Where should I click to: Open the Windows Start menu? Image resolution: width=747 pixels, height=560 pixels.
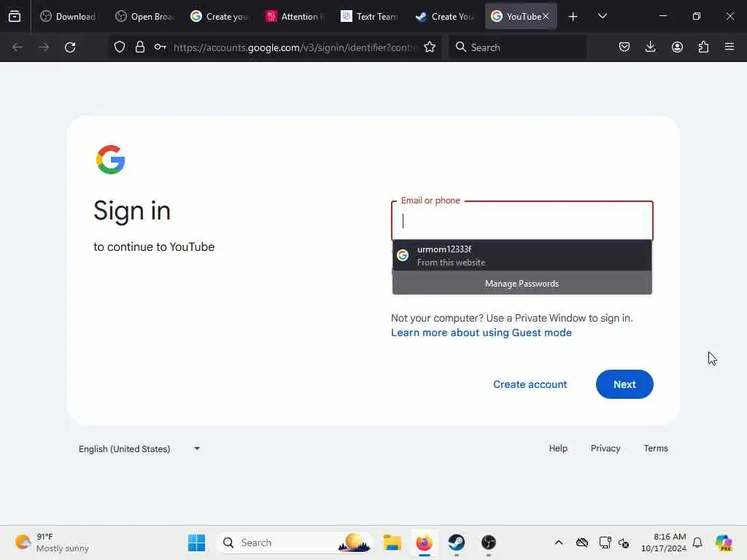[196, 542]
